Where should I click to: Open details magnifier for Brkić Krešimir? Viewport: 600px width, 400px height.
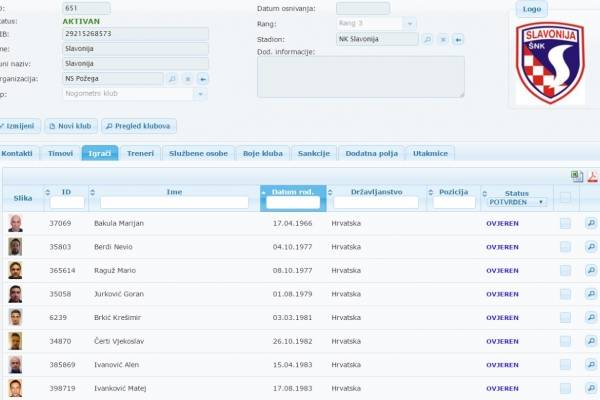coord(590,317)
